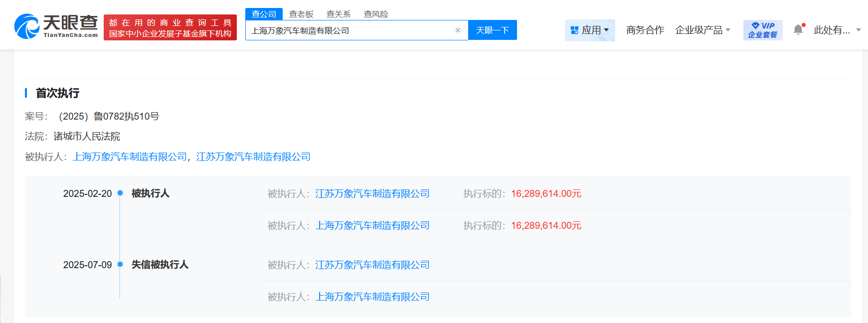Open the 此处有... account dropdown

tap(837, 30)
